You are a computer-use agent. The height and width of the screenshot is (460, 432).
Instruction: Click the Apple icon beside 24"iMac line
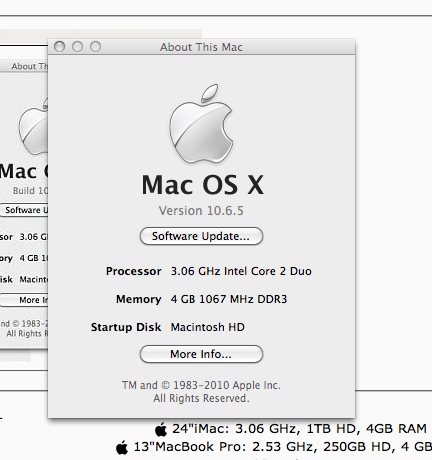(161, 429)
